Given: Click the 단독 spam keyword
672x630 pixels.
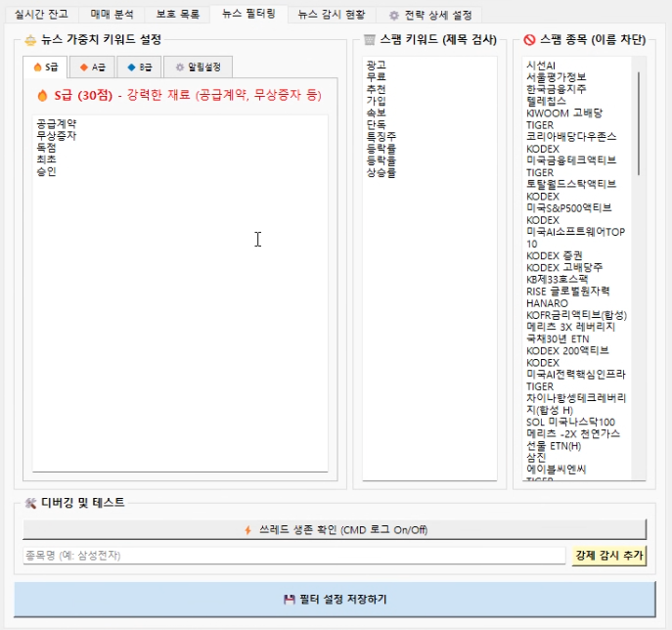Looking at the screenshot, I should click(377, 124).
